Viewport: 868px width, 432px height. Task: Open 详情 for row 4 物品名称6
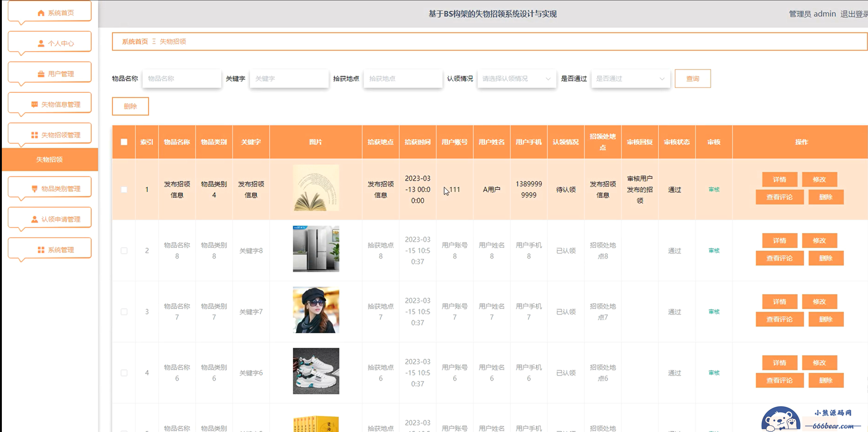click(780, 363)
